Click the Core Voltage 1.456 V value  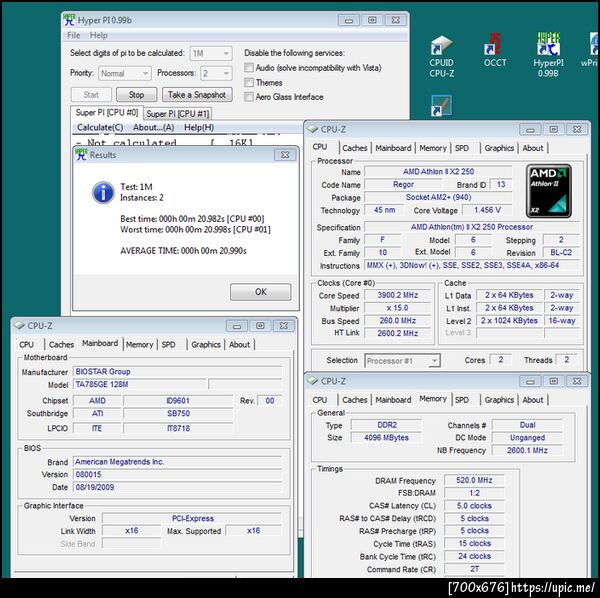coord(487,210)
